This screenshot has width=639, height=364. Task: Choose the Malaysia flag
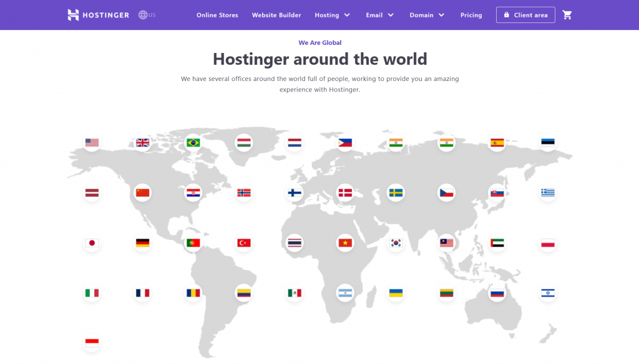coord(447,242)
